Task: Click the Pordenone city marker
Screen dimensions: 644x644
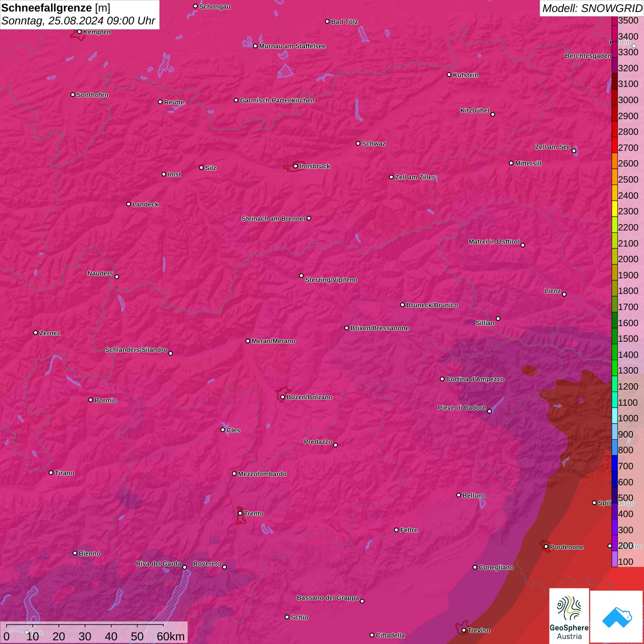Action: tap(546, 546)
